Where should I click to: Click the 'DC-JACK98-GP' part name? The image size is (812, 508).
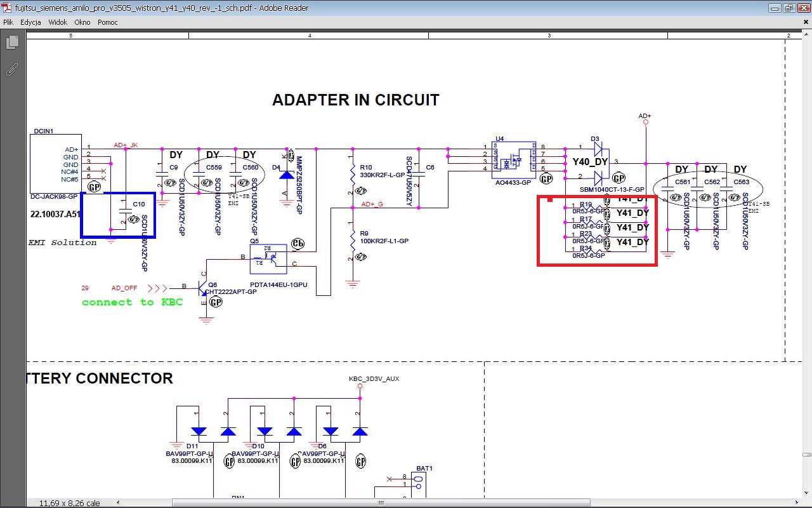point(55,197)
